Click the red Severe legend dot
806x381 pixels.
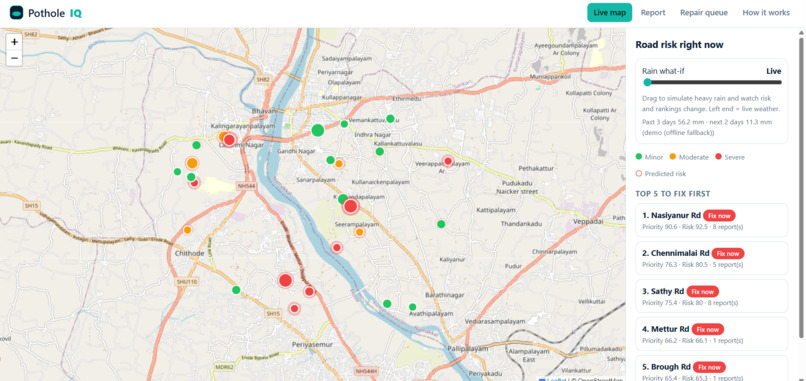click(719, 157)
